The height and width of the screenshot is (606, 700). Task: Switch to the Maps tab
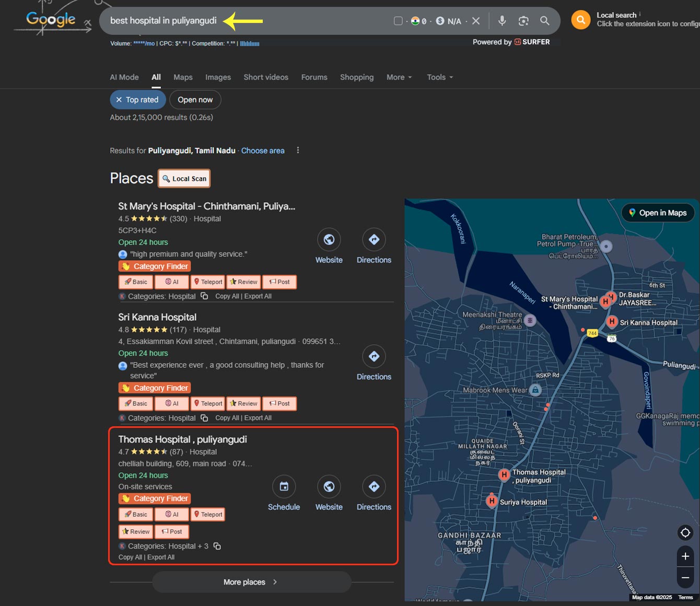point(183,77)
